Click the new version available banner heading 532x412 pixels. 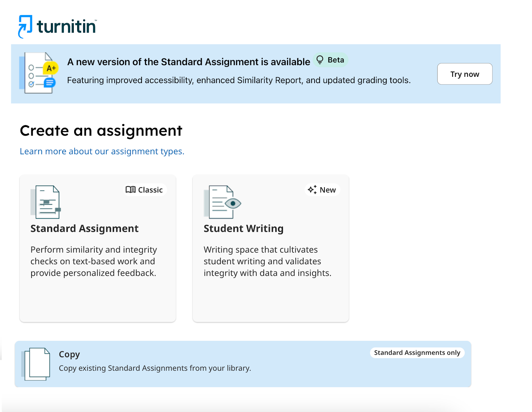(189, 62)
